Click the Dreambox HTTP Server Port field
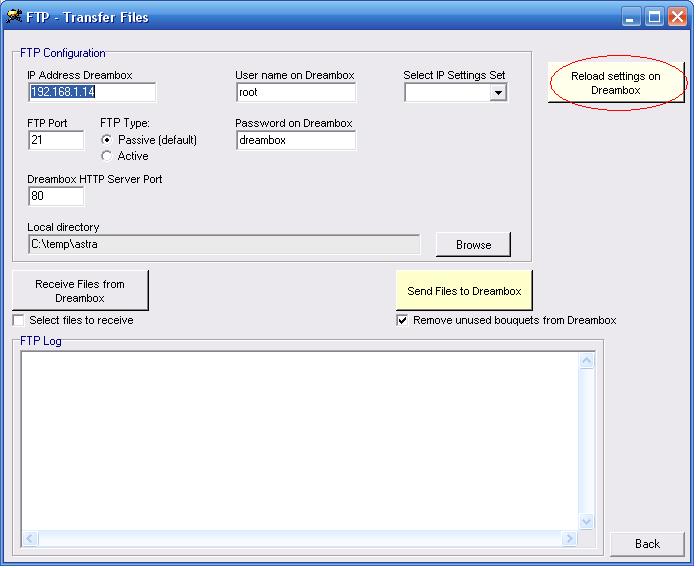Screen dimensions: 696x568 pyautogui.click(x=55, y=196)
